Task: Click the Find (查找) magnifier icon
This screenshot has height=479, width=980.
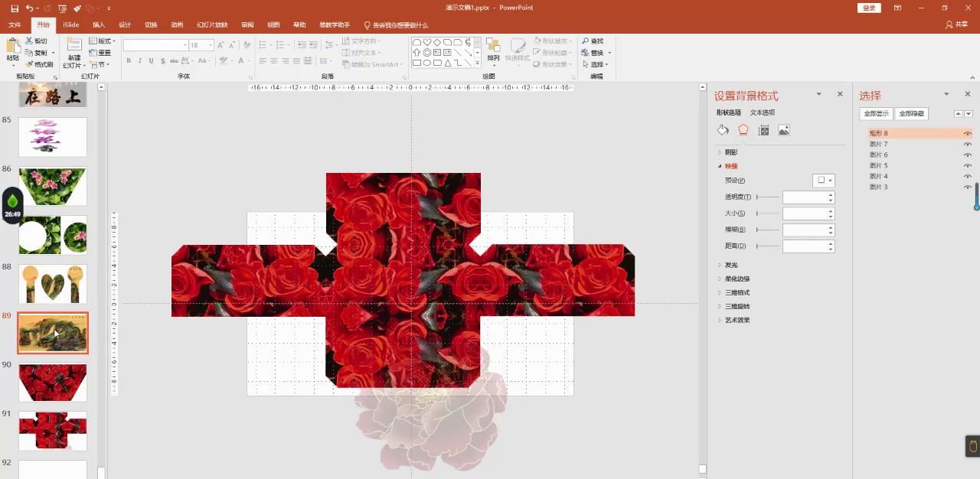Action: 586,41
